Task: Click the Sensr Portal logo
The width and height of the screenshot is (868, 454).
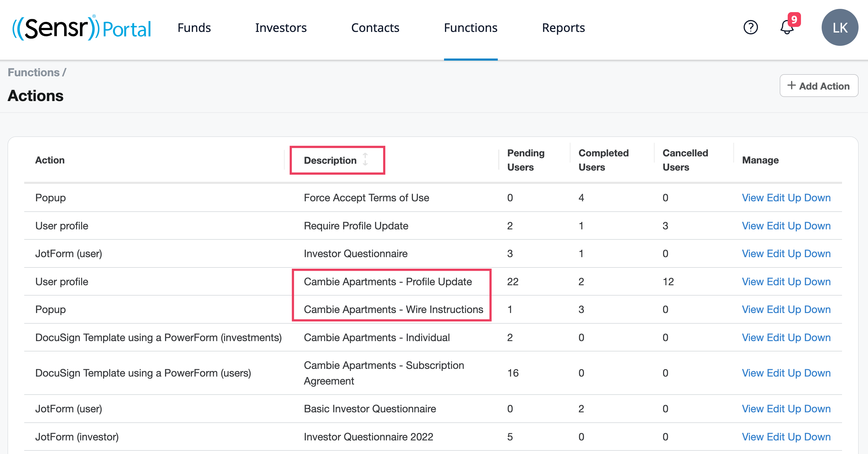Action: pyautogui.click(x=82, y=28)
